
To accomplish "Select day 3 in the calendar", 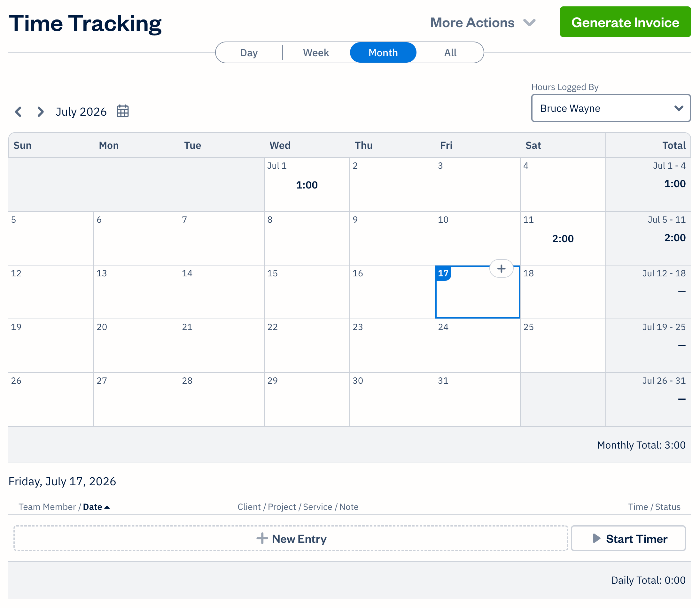I will pyautogui.click(x=478, y=185).
